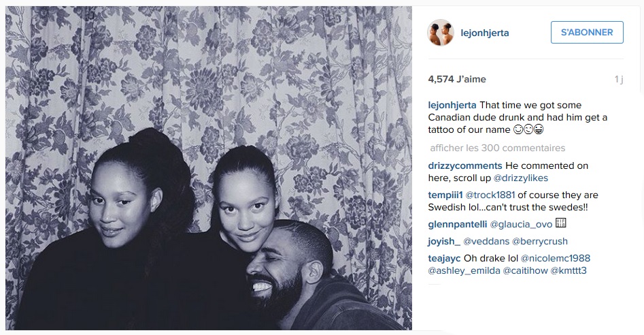The image size is (644, 335).
Task: Open lejonhjerta username in the caption
Action: [x=452, y=106]
